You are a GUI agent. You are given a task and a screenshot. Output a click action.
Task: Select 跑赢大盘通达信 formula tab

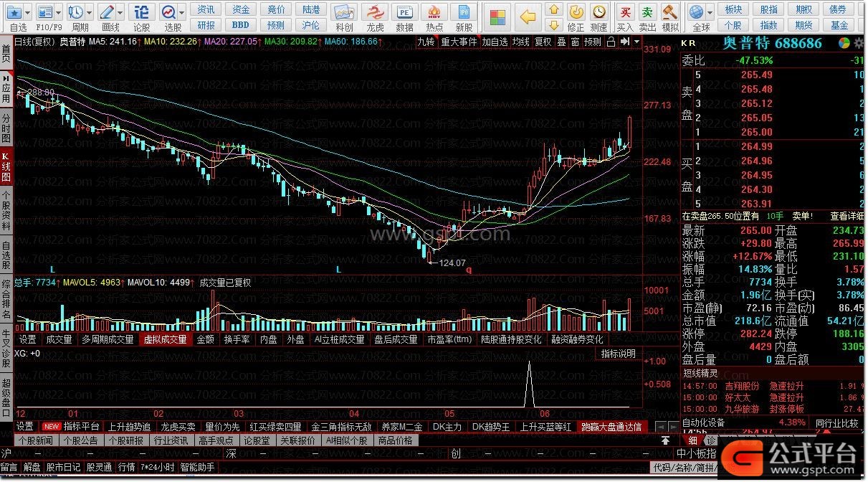click(611, 426)
